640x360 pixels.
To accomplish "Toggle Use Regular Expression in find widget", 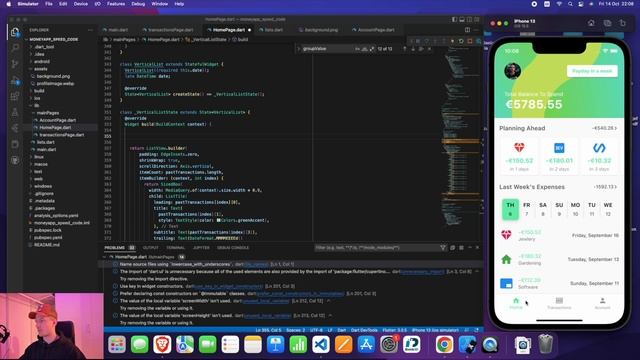I will coord(371,49).
